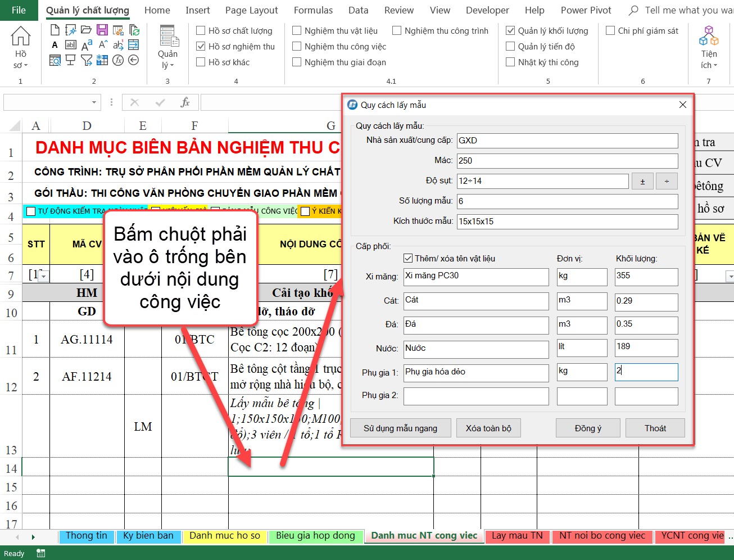Click the open folder icon in ribbon
Screen dimensions: 734x560
click(87, 30)
